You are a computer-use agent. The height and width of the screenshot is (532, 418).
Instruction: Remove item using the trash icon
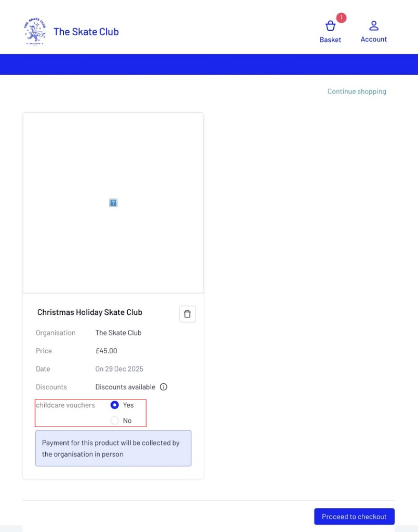pyautogui.click(x=187, y=314)
